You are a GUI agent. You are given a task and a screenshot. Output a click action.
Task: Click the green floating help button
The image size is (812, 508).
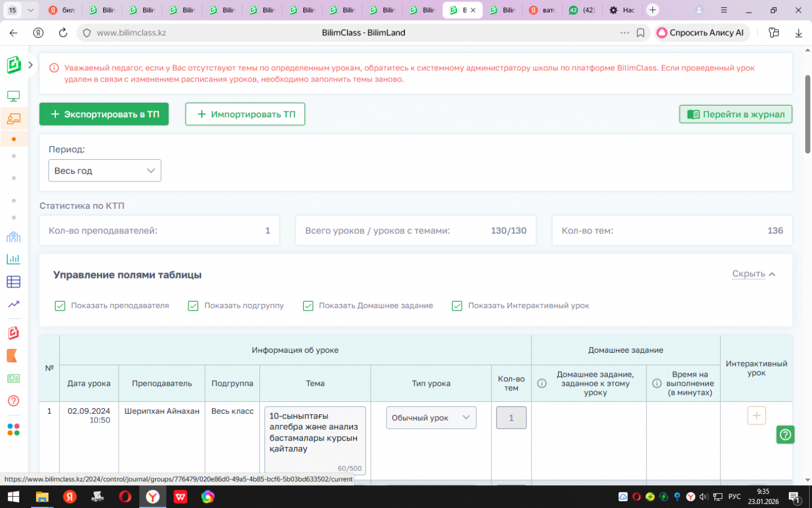pos(785,434)
